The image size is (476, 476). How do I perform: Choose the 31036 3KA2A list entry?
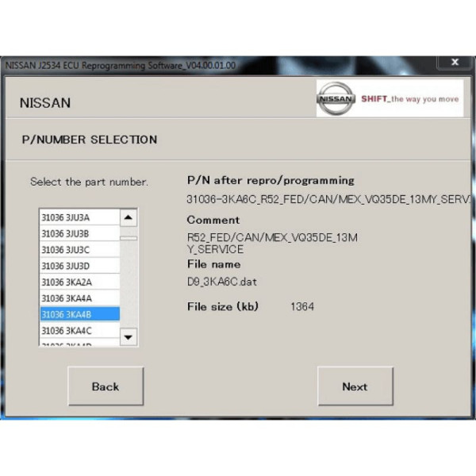tap(66, 282)
